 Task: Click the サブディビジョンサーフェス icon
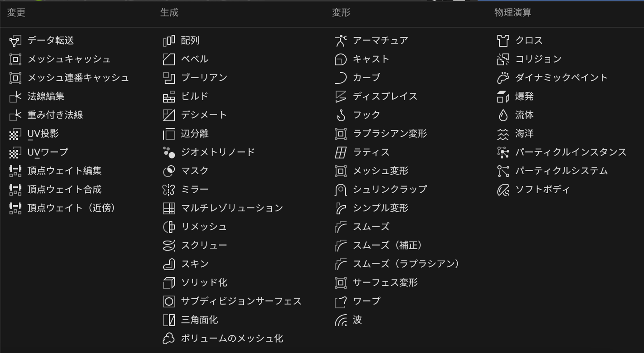pyautogui.click(x=169, y=301)
